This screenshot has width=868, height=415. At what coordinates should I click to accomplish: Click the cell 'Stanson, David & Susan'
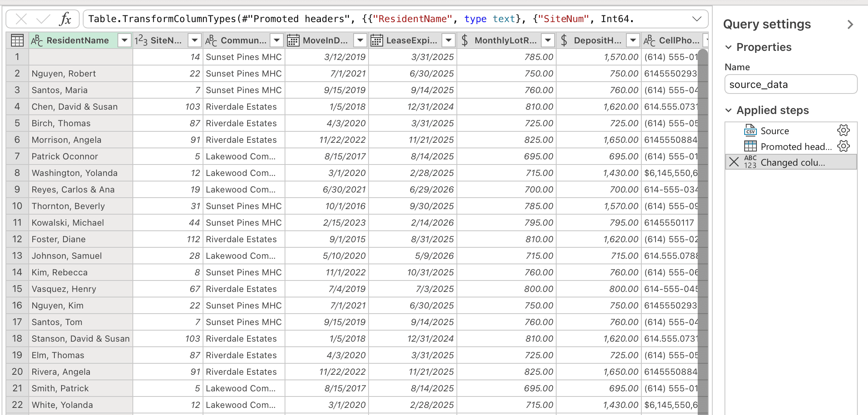81,338
